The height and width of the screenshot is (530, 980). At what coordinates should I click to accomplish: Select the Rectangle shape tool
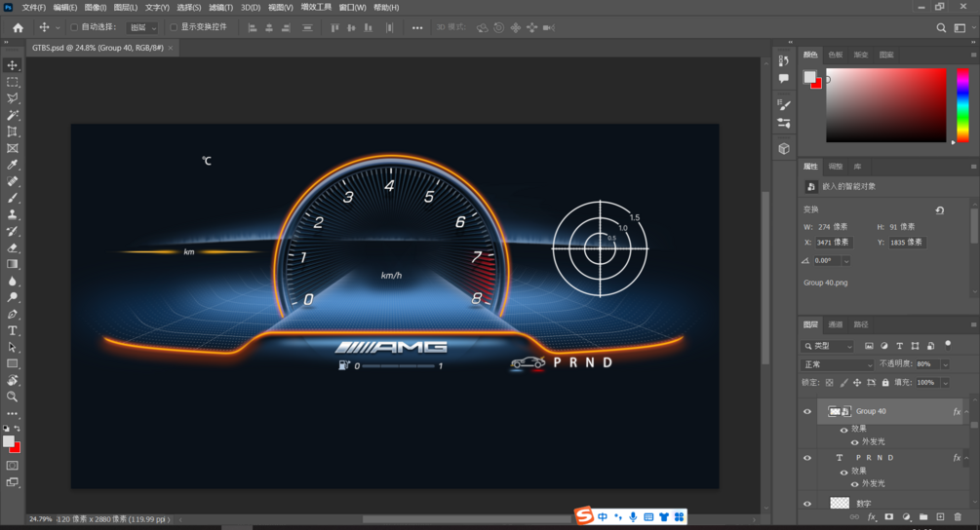tap(12, 363)
